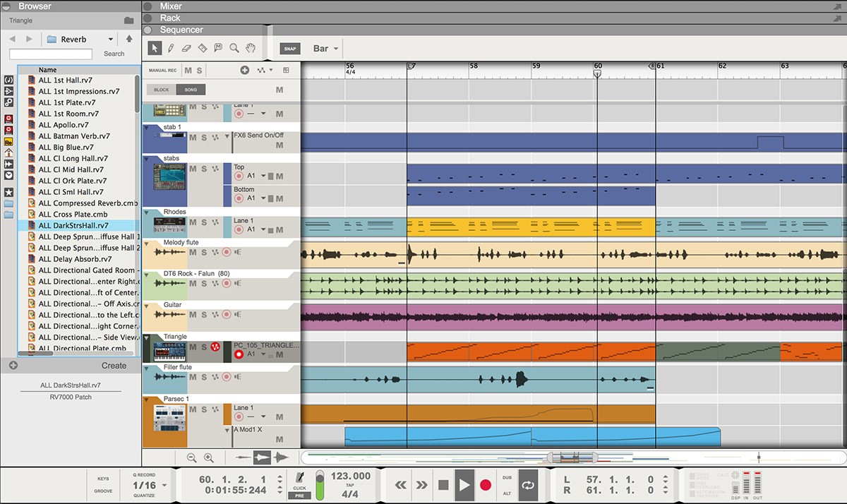Select the Pencil tool in the sequencer toolbar

click(171, 47)
